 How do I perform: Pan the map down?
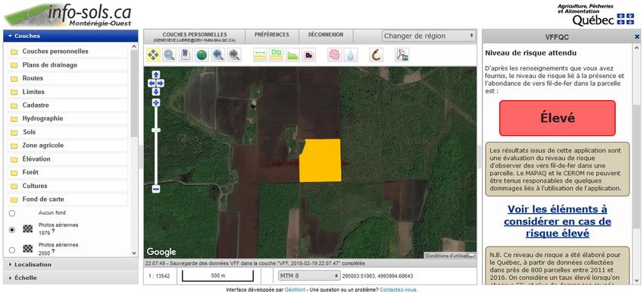156,91
